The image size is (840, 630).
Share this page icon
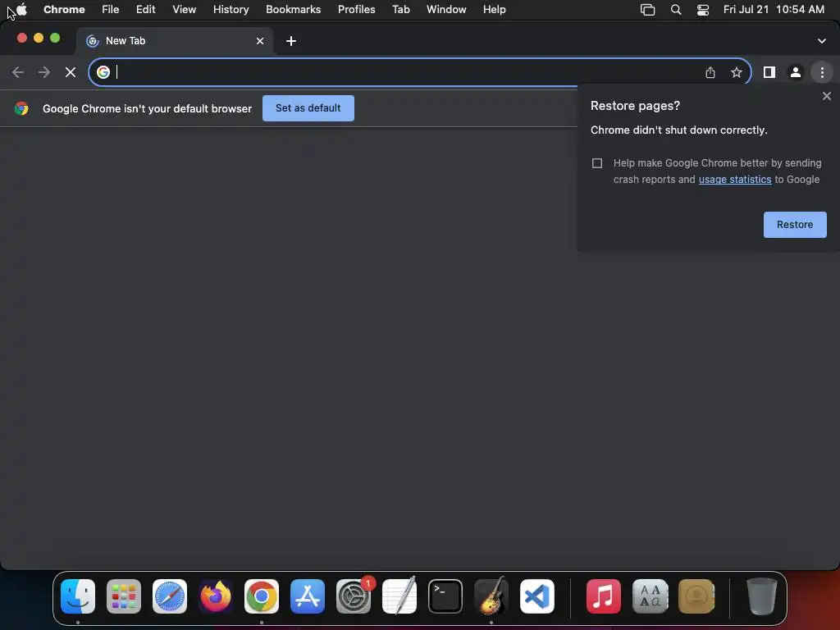coord(710,72)
